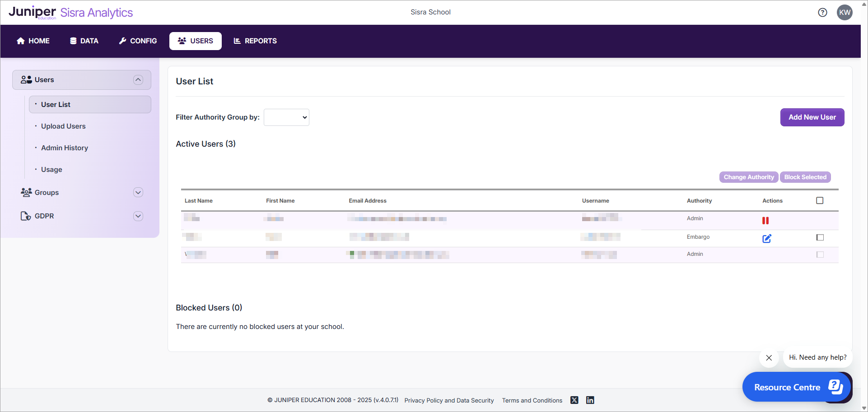Click the Add New User button

tap(812, 117)
